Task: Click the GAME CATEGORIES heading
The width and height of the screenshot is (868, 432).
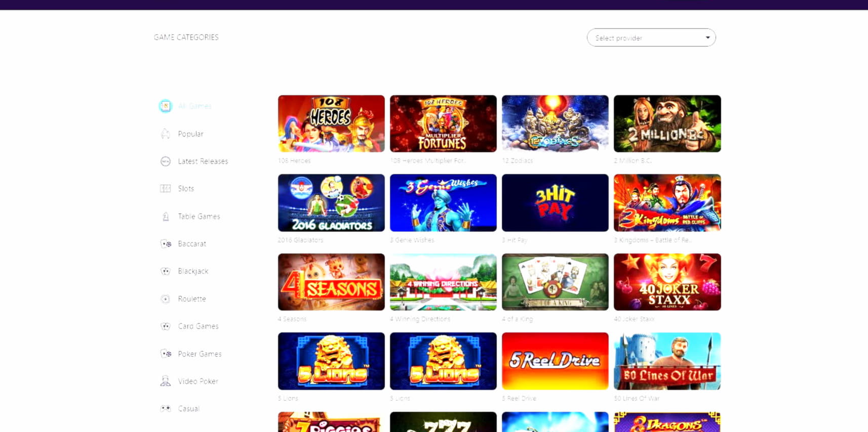Action: [x=186, y=37]
